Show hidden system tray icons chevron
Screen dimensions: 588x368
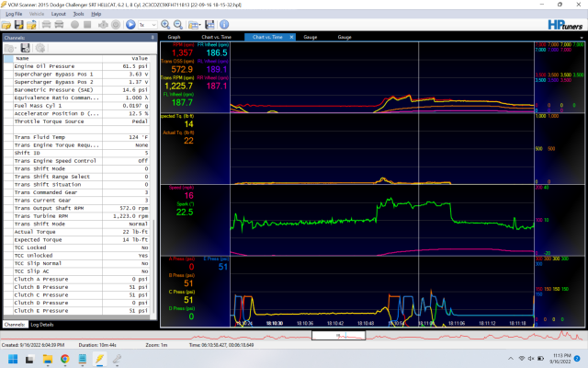(x=511, y=359)
